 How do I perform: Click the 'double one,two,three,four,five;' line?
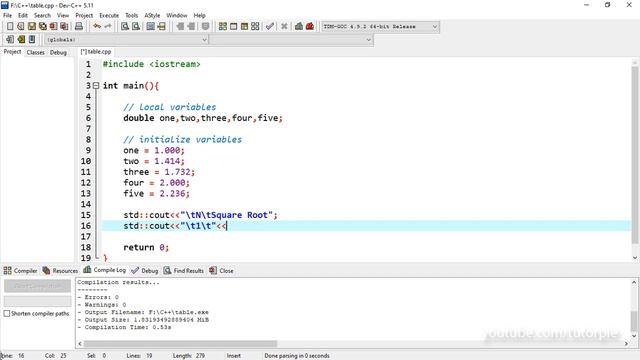(203, 118)
